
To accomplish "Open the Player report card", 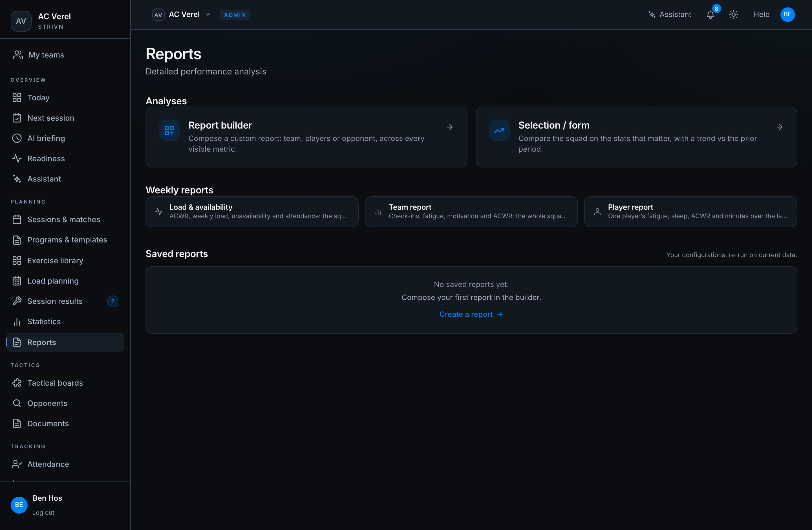I will (x=690, y=211).
